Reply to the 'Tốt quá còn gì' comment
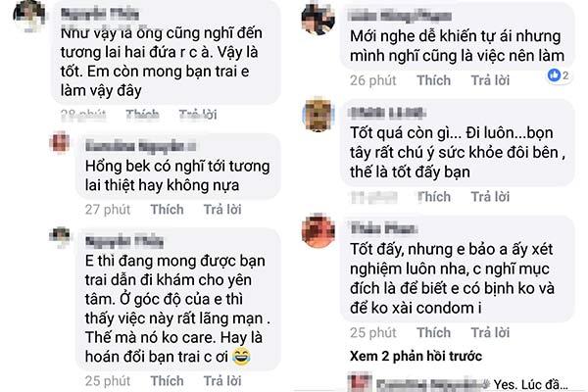 pos(490,197)
